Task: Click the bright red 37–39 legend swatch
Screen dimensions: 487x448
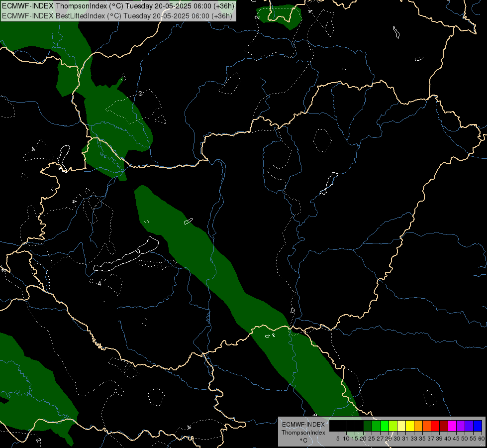Action: (435, 426)
